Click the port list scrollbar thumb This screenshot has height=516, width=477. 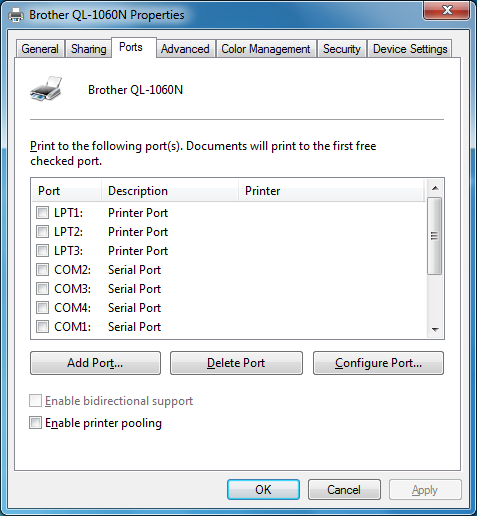pyautogui.click(x=435, y=236)
